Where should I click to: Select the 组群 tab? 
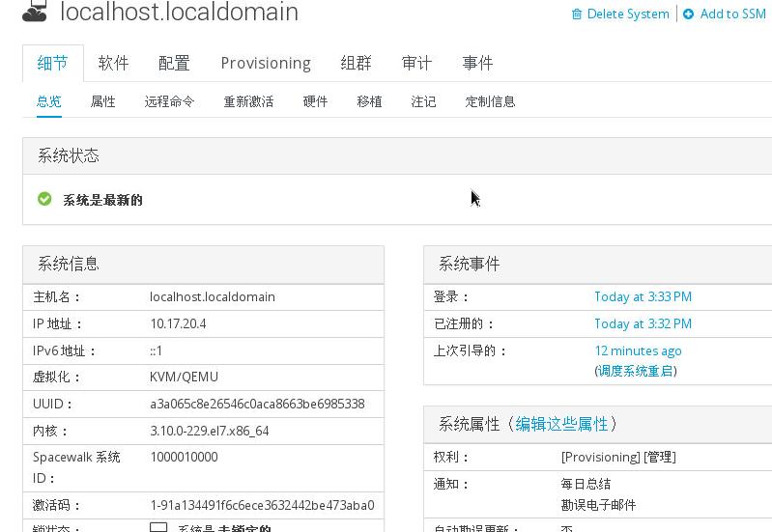(x=356, y=63)
